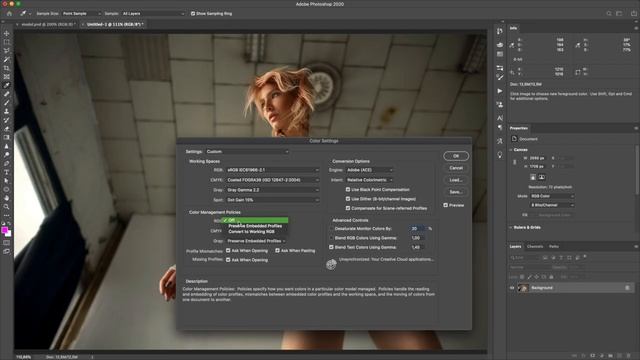Select the Healing Brush tool
This screenshot has height=360, width=640.
[7, 94]
